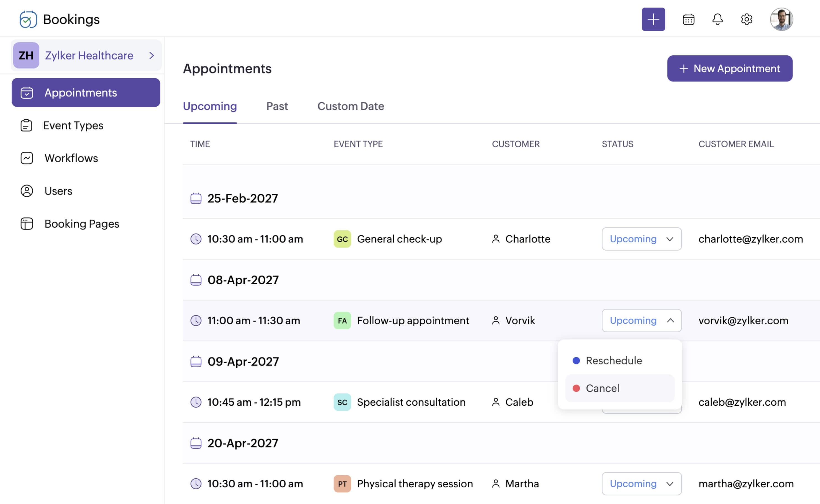Click the clock icon for Caleb's appointment
The width and height of the screenshot is (820, 504).
point(196,402)
